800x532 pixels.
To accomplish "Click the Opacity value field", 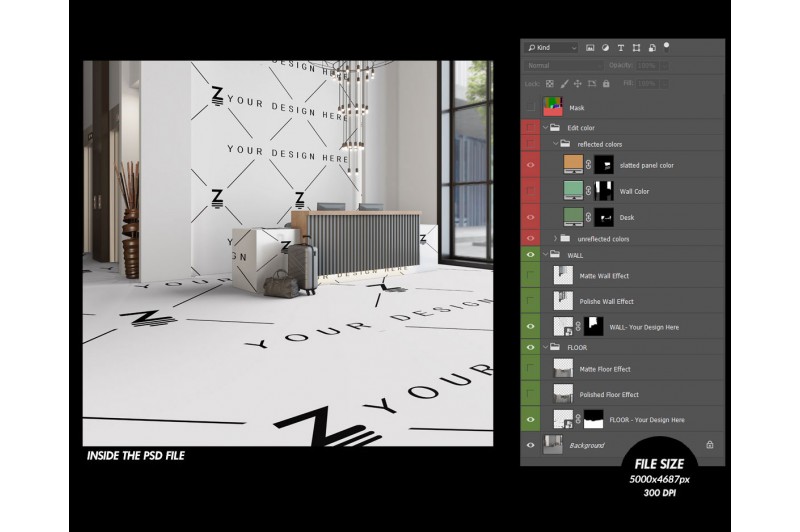I will (x=647, y=65).
